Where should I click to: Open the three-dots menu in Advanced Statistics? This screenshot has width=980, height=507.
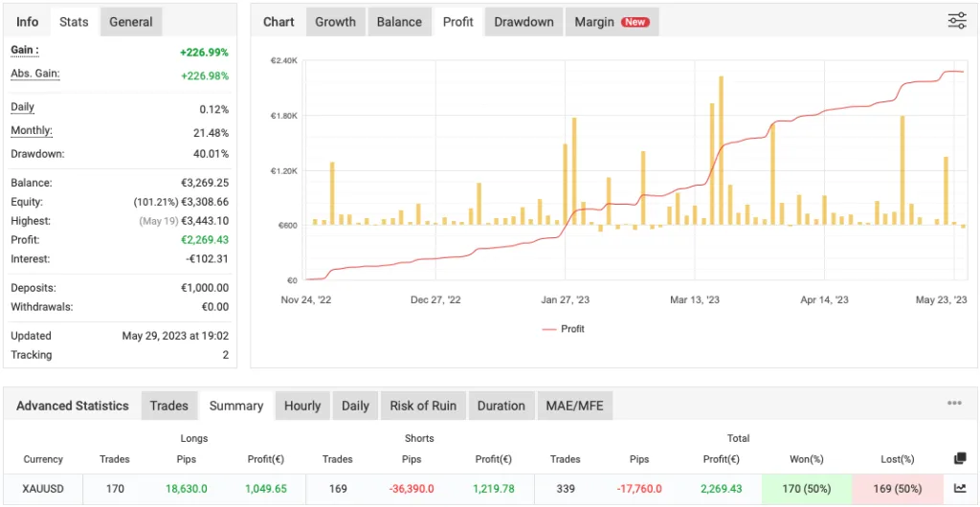pyautogui.click(x=954, y=404)
